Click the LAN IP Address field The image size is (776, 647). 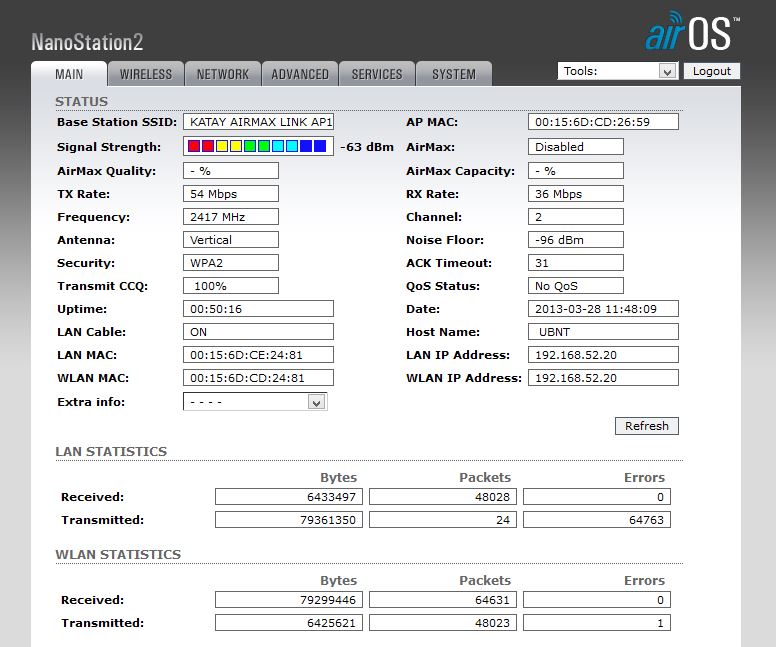tap(603, 355)
